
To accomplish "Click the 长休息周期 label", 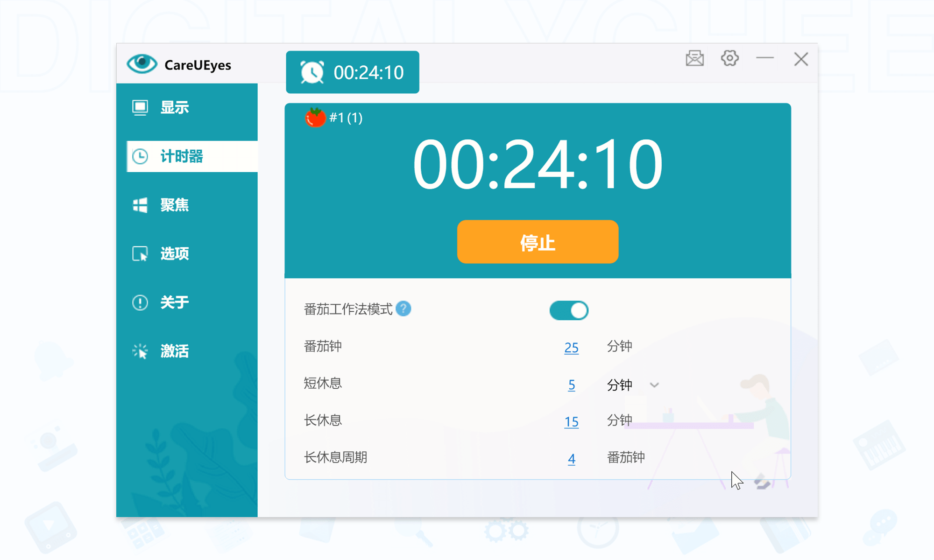I will (335, 457).
